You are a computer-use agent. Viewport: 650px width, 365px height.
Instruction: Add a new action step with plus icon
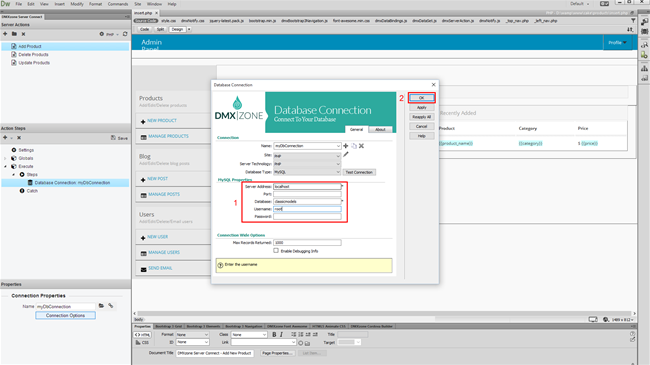click(x=5, y=138)
